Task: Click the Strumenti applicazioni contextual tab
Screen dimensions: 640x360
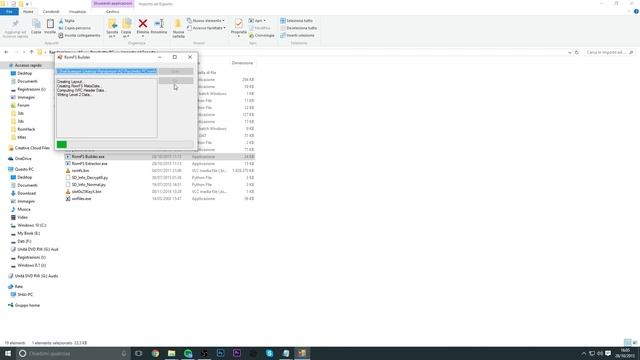Action: (113, 4)
